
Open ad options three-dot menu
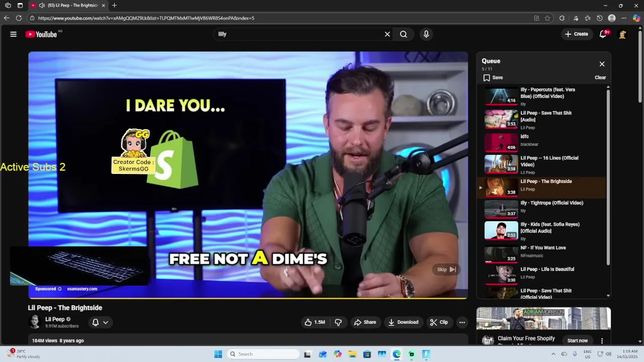tap(602, 341)
